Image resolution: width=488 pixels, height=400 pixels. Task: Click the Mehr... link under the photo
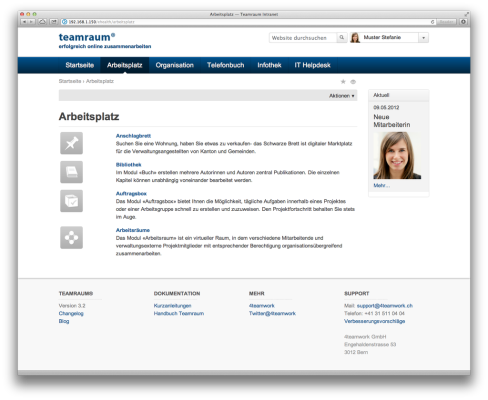[x=381, y=185]
